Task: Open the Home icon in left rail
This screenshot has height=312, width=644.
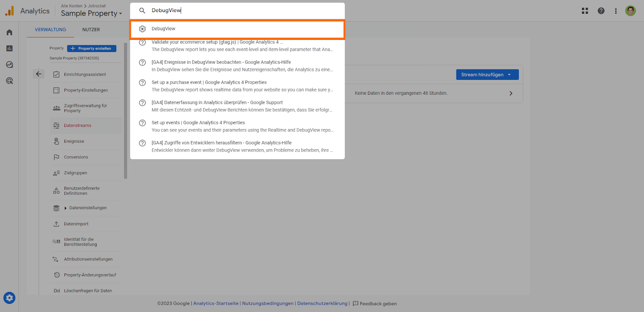Action: (x=9, y=32)
